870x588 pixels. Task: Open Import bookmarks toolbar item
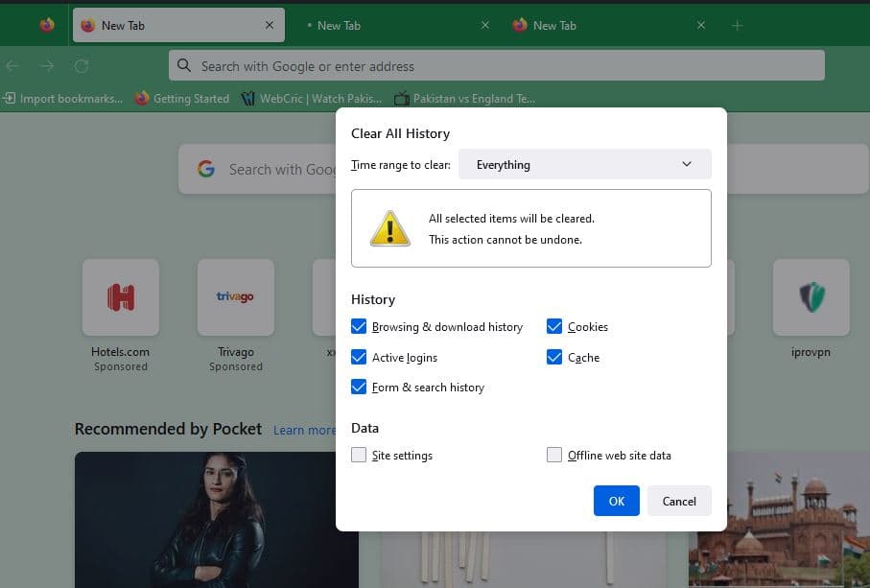point(62,98)
